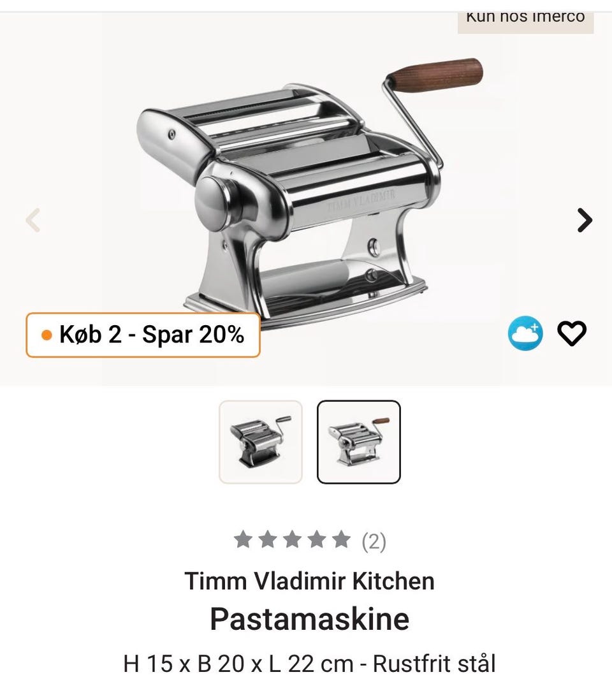Click the blue cloud plus icon

point(525,333)
